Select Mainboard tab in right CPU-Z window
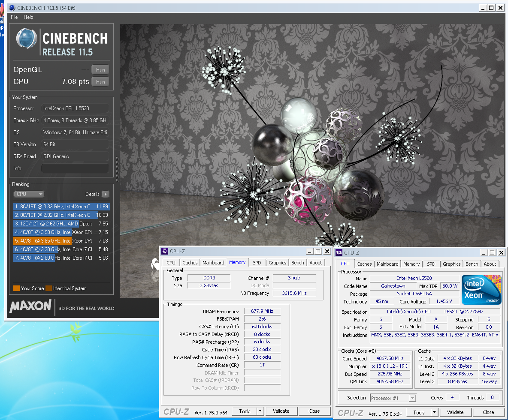 click(387, 264)
